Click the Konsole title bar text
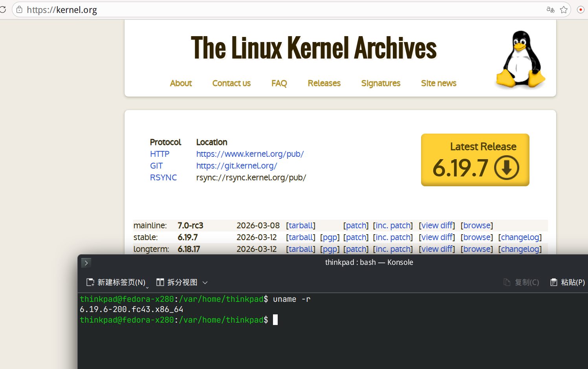Image resolution: width=588 pixels, height=369 pixels. [369, 263]
